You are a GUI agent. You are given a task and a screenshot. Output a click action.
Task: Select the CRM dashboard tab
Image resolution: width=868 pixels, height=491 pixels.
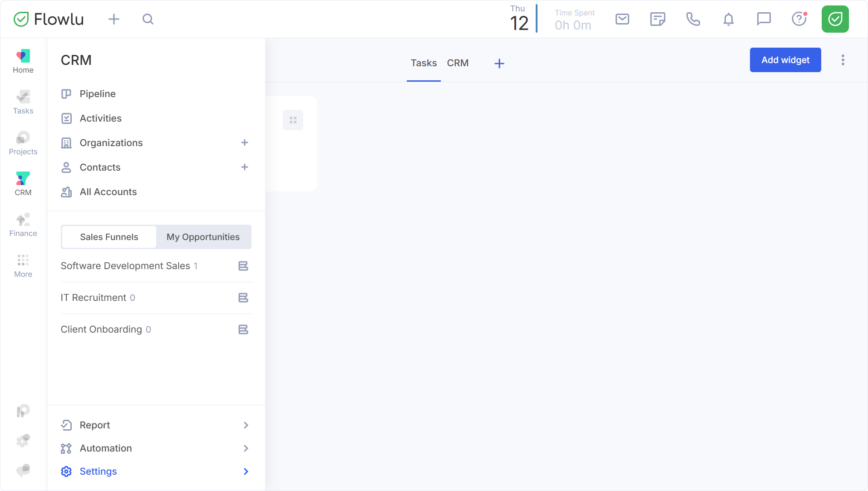click(458, 63)
